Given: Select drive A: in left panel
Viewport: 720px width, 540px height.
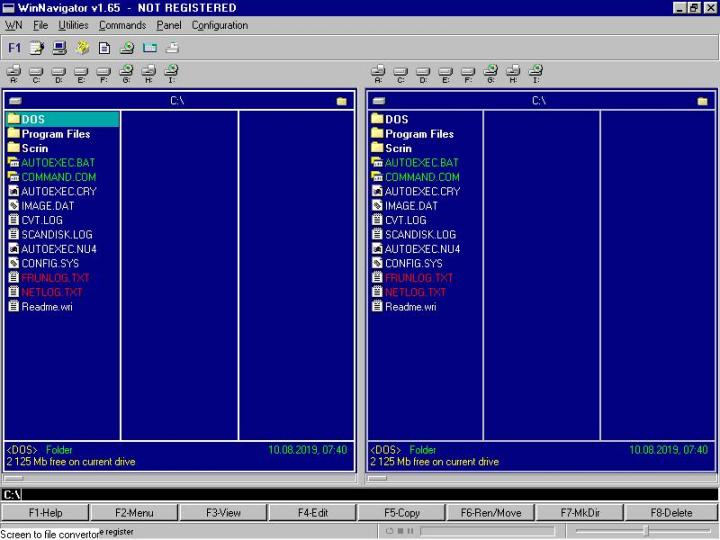Looking at the screenshot, I should point(14,72).
